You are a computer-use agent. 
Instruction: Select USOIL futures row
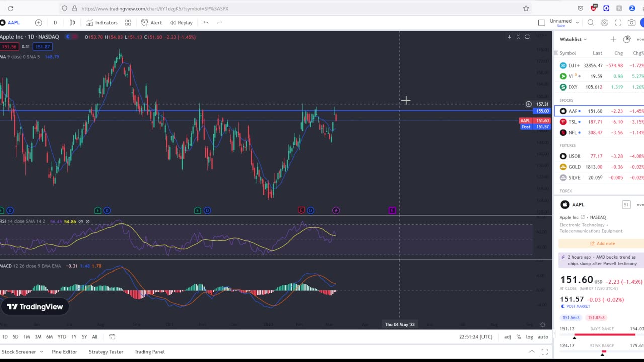point(599,156)
